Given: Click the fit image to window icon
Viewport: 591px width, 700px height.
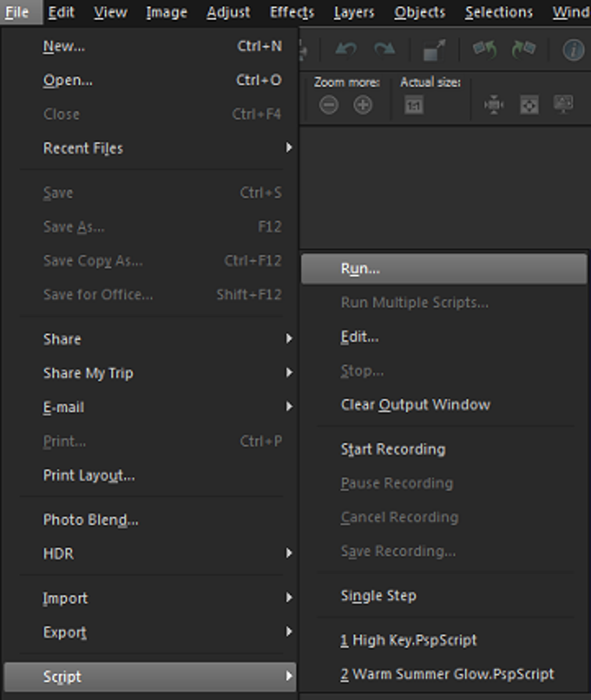Looking at the screenshot, I should pos(529,105).
